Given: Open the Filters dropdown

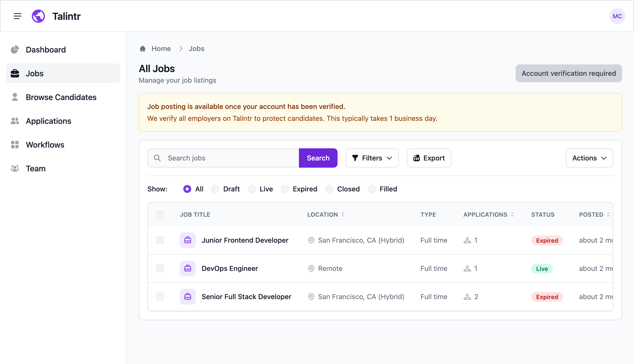Looking at the screenshot, I should (x=372, y=158).
